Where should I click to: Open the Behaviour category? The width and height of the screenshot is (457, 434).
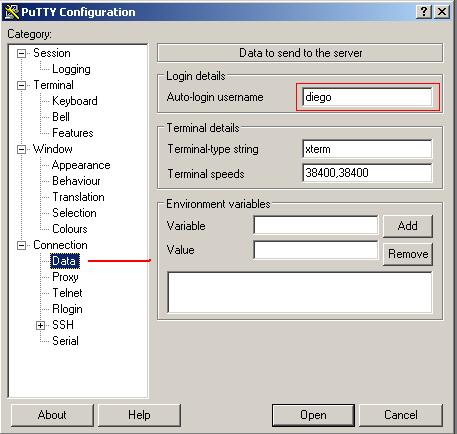[x=76, y=181]
